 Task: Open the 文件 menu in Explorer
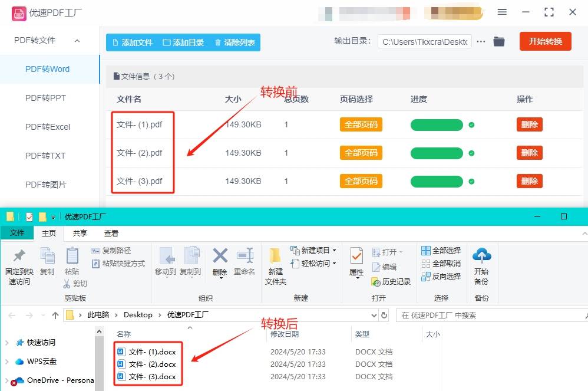(16, 233)
